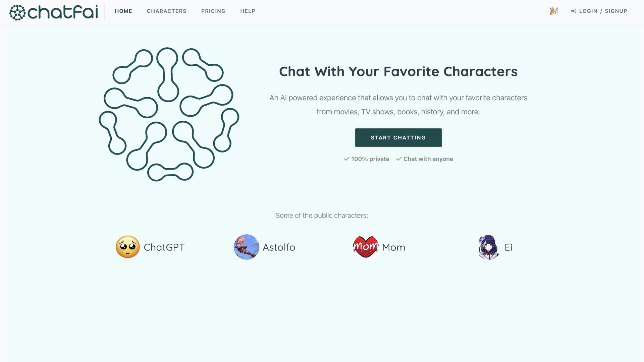Click the chatfai wordmark text

click(63, 13)
